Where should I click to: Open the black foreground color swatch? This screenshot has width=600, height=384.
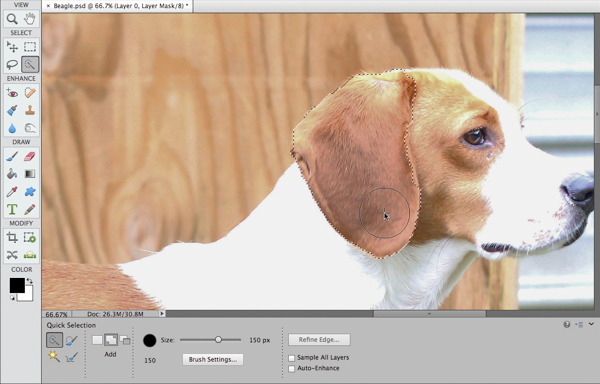click(17, 285)
